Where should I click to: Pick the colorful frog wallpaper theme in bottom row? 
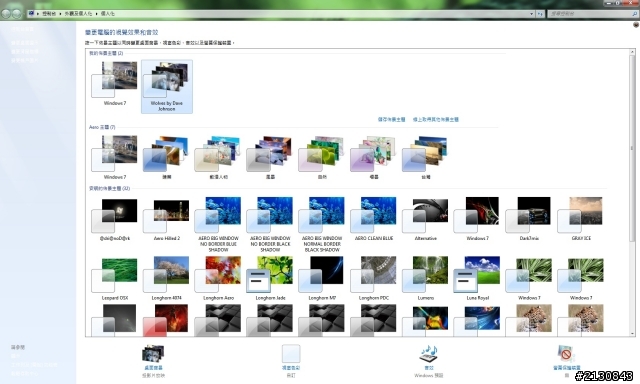(x=426, y=320)
